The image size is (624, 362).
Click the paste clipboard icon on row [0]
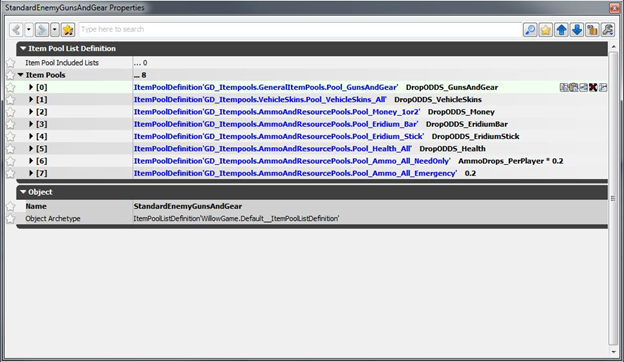pyautogui.click(x=573, y=88)
